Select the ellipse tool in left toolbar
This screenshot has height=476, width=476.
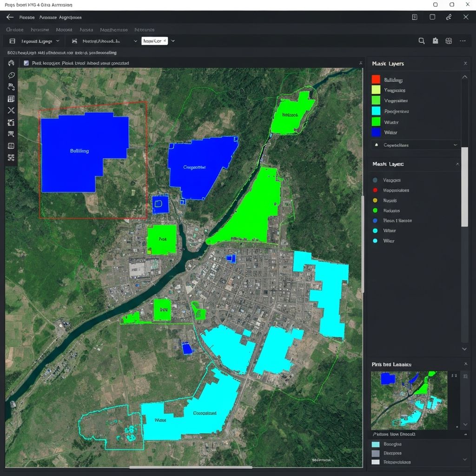coord(12,75)
